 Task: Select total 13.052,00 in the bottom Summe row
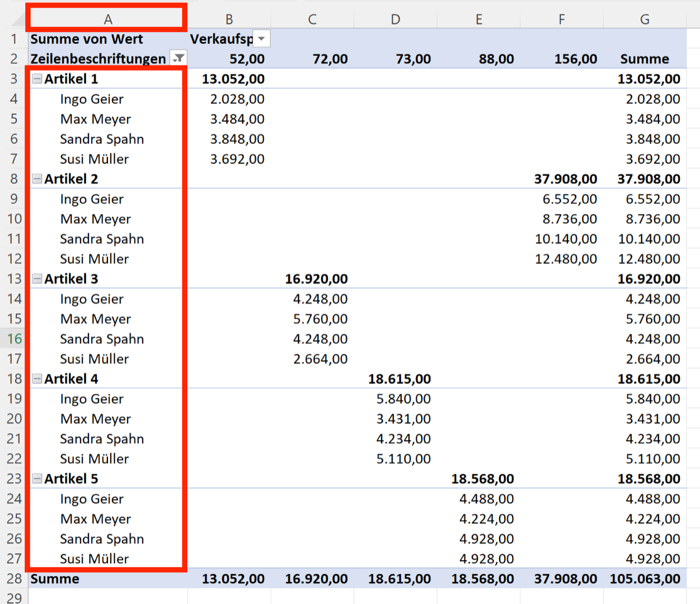[233, 579]
